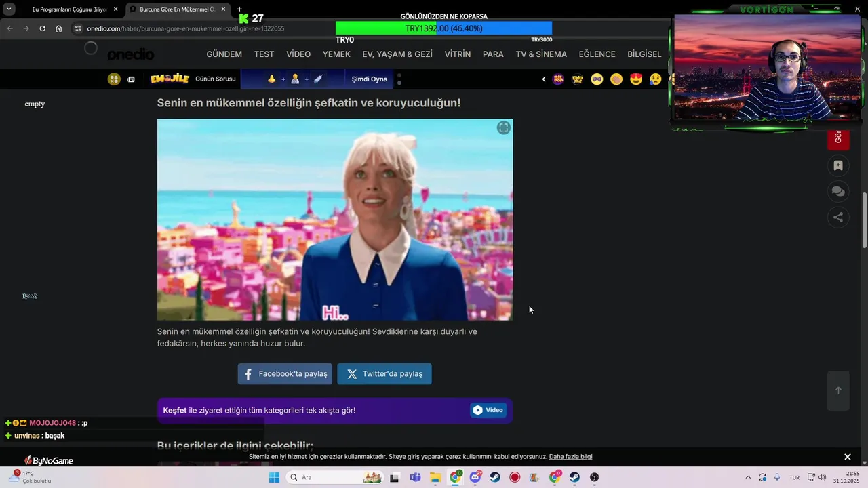Viewport: 868px width, 488px height.
Task: Show hidden system tray icons
Action: tap(748, 478)
